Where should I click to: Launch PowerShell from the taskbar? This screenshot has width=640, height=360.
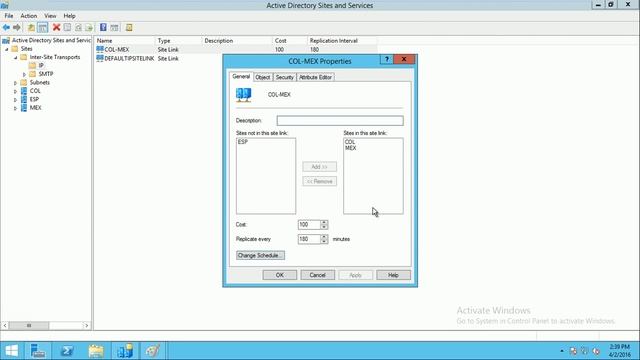click(67, 351)
